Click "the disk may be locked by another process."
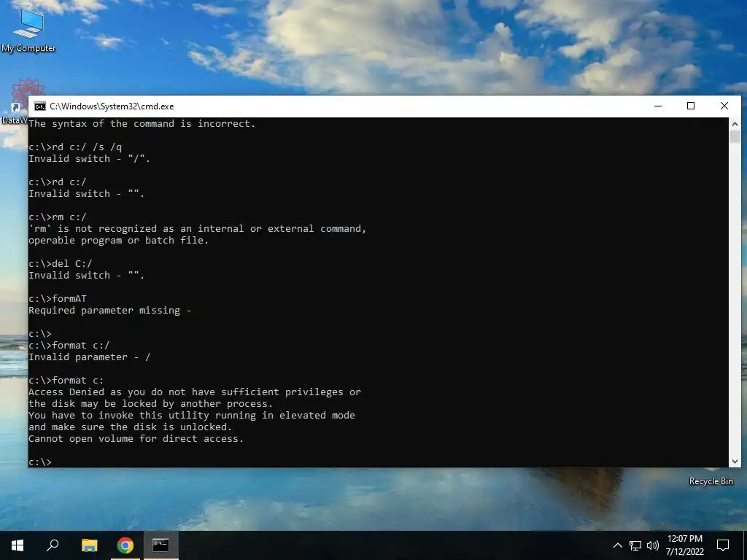This screenshot has height=560, width=747. (x=150, y=404)
